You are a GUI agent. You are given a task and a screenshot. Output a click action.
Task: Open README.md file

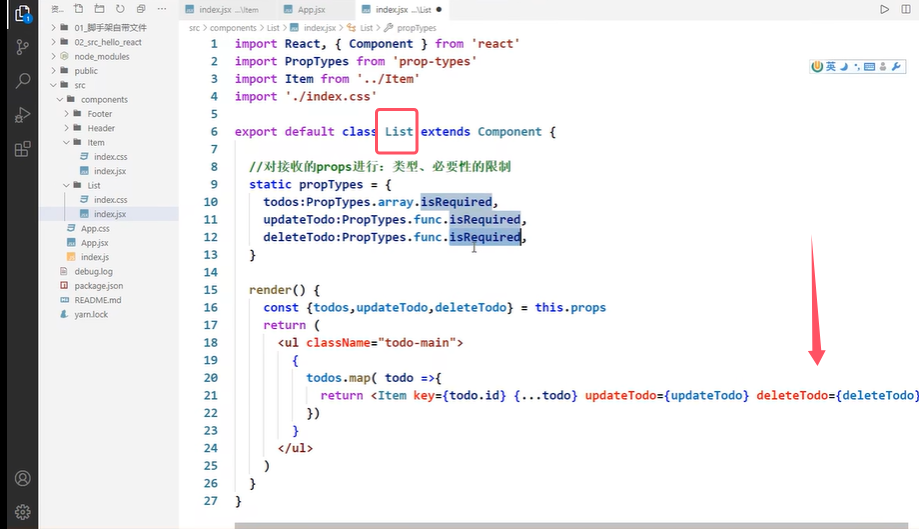[x=97, y=300]
